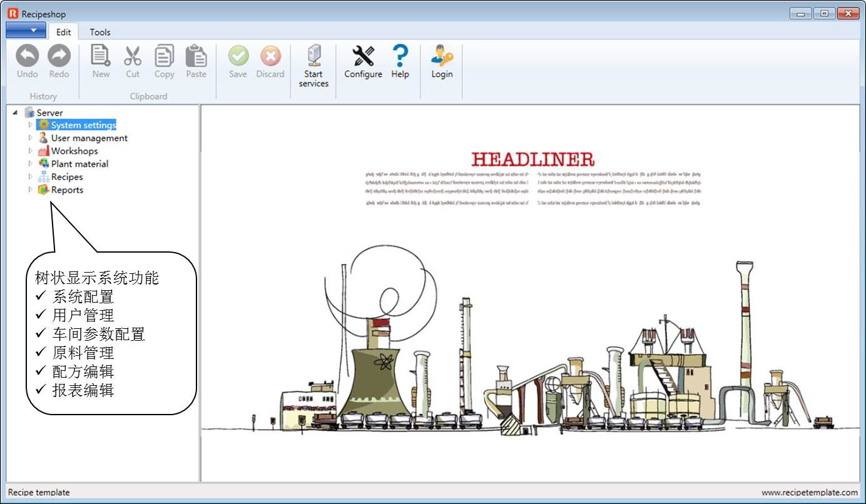Click the Copy icon in Clipboard group
The height and width of the screenshot is (504, 866).
pyautogui.click(x=164, y=56)
